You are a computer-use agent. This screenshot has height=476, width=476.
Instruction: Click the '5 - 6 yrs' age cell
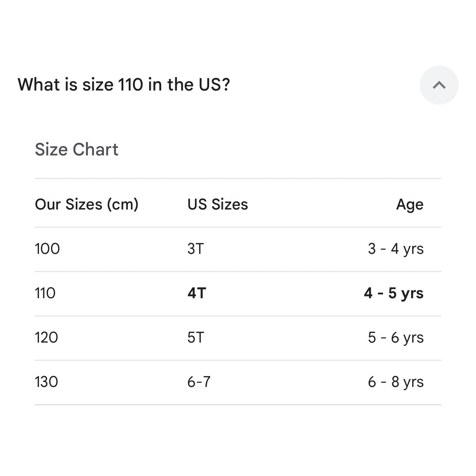click(x=396, y=338)
